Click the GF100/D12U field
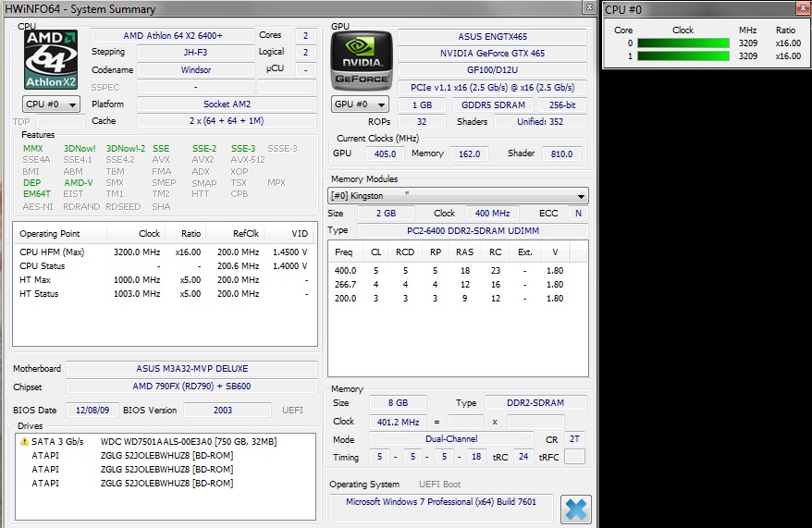This screenshot has width=812, height=528. click(493, 70)
